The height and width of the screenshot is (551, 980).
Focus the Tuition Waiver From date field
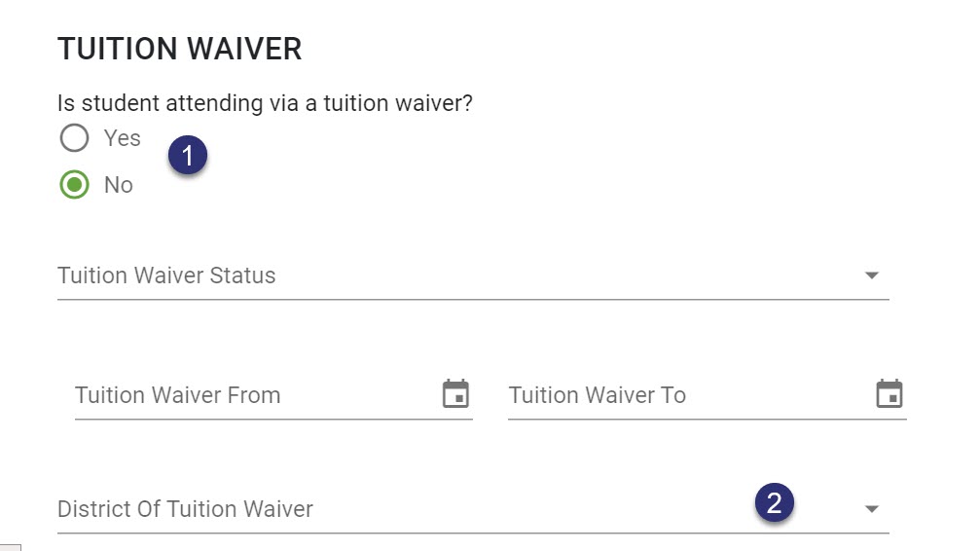[273, 395]
